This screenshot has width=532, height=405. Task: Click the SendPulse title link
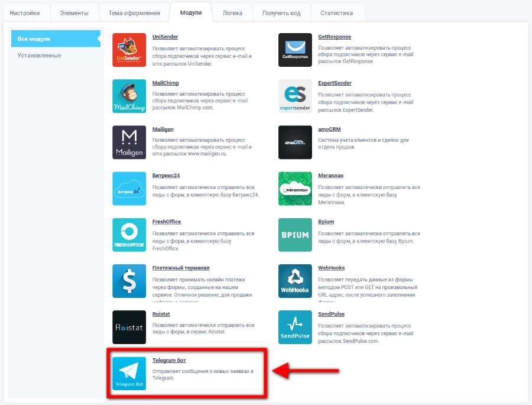point(331,314)
